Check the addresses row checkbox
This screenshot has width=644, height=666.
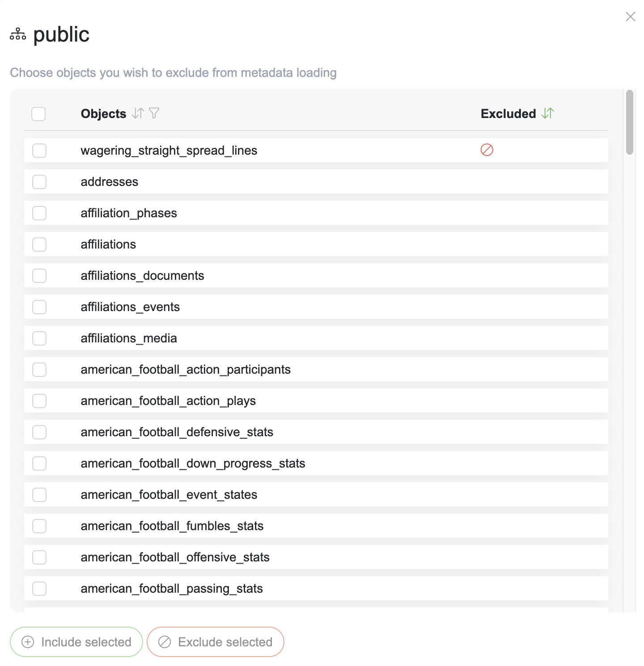39,182
